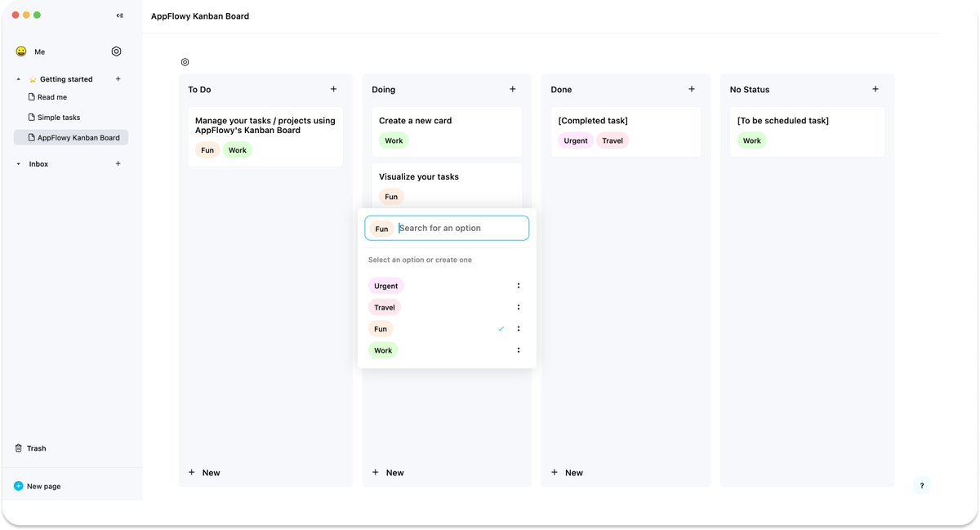Collapse the Getting started tree section
This screenshot has width=980, height=530.
pyautogui.click(x=19, y=79)
